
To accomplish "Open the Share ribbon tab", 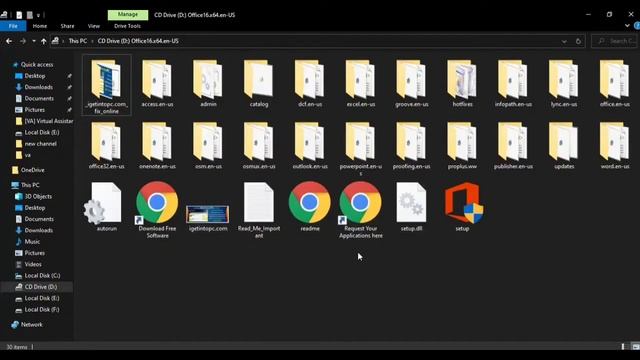I will (67, 26).
